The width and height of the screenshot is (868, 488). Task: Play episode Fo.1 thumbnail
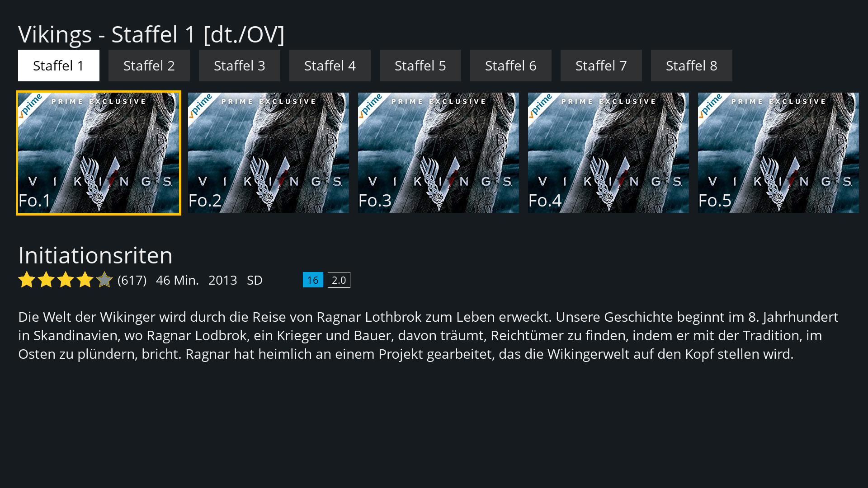(99, 153)
